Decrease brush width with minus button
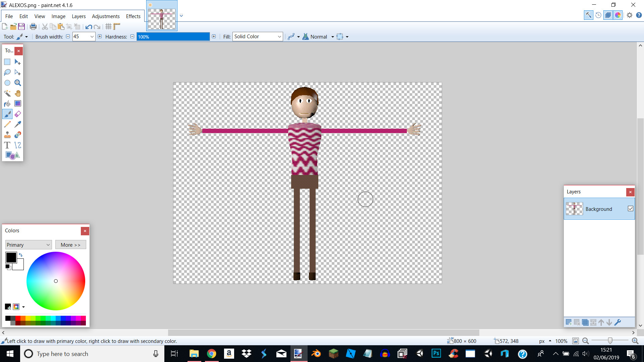Screen dimensions: 644x362 pos(68,37)
